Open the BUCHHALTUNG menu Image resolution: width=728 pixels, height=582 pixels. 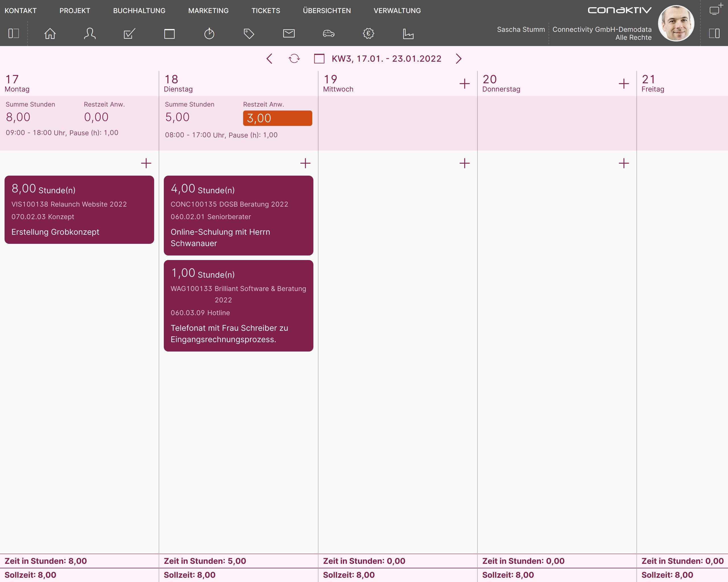[x=139, y=11]
